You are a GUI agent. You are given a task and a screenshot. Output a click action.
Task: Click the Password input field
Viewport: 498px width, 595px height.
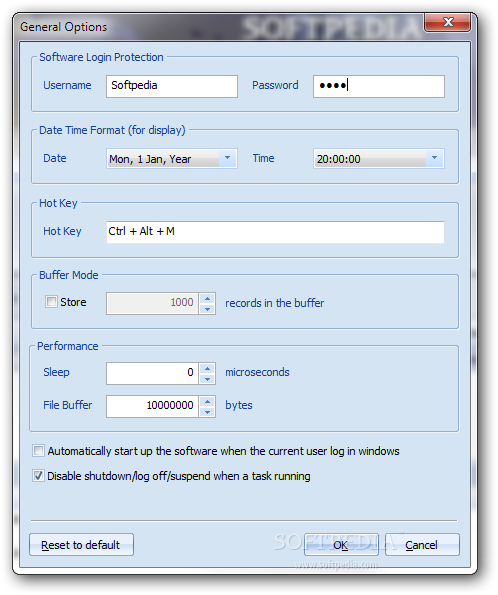tap(379, 86)
